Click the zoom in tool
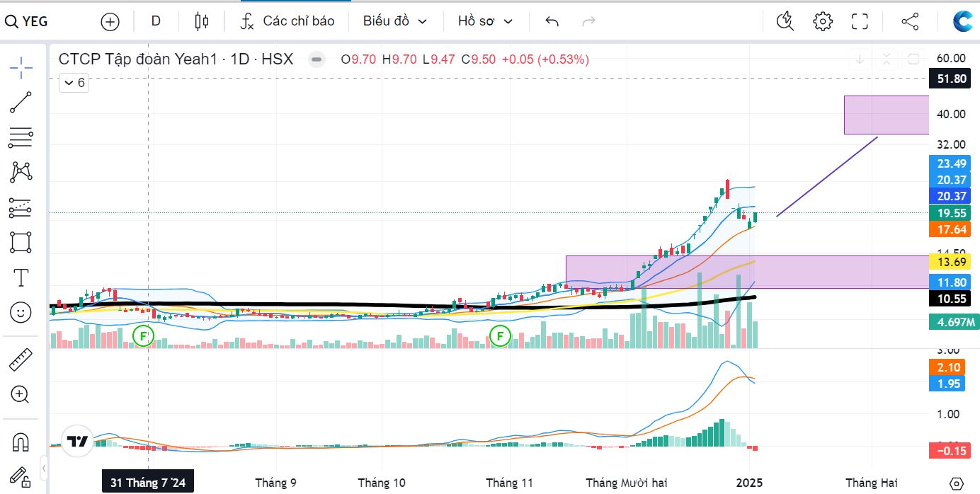The image size is (980, 494). [21, 394]
